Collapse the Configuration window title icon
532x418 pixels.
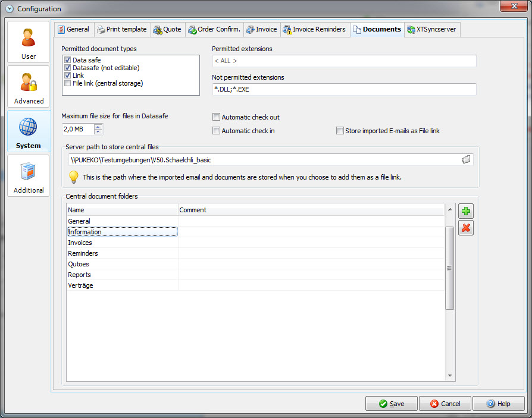click(x=9, y=9)
